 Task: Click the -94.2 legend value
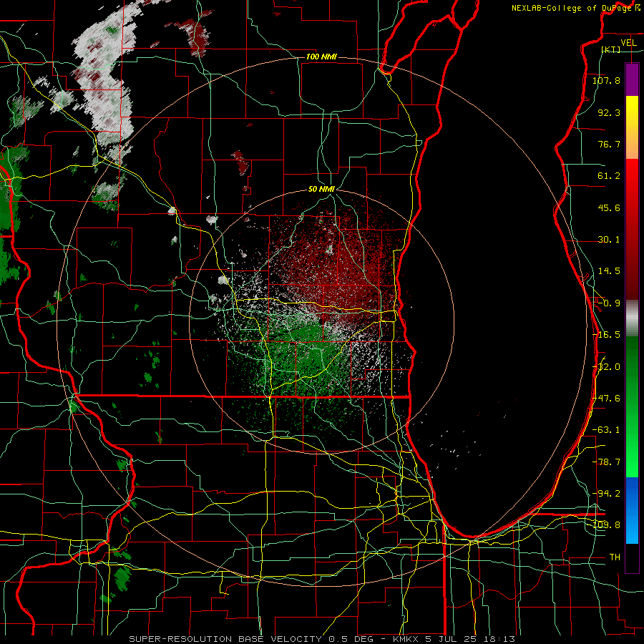click(x=606, y=494)
